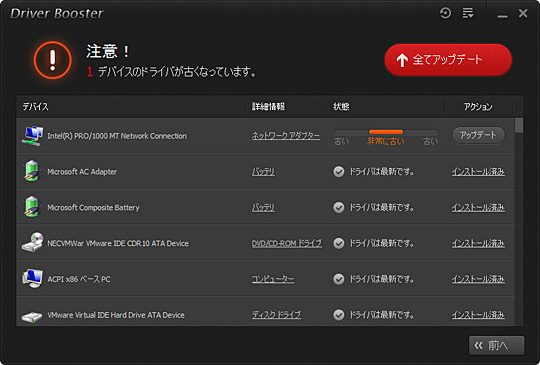Click the Microsoft AC Adapter battery icon
The height and width of the screenshot is (365, 540).
[x=32, y=171]
